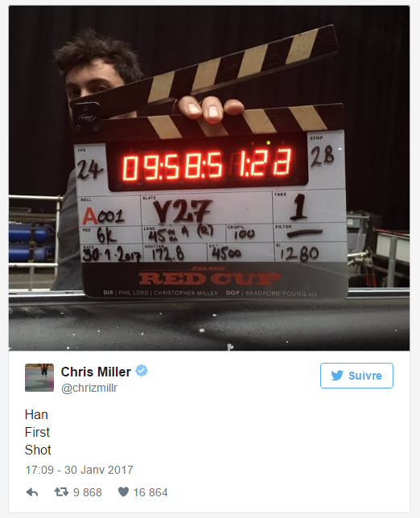Click the date 30-1-2017 on slate

click(112, 255)
